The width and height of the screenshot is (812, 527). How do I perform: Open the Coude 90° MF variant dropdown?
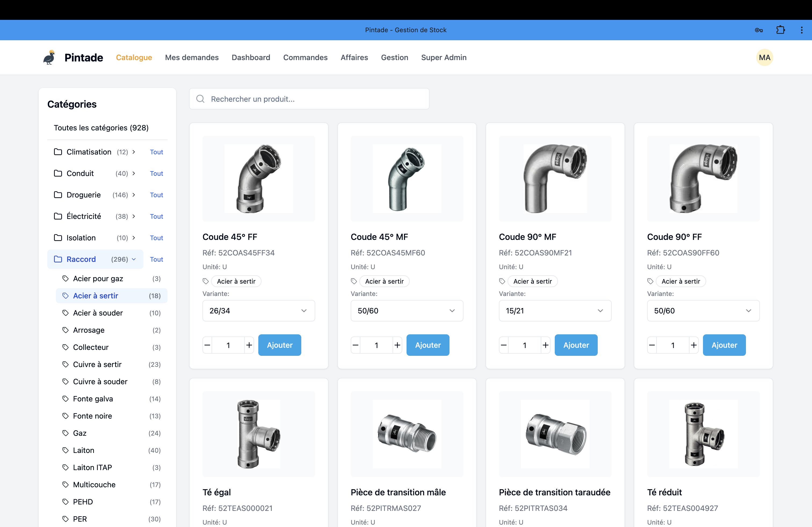point(555,310)
